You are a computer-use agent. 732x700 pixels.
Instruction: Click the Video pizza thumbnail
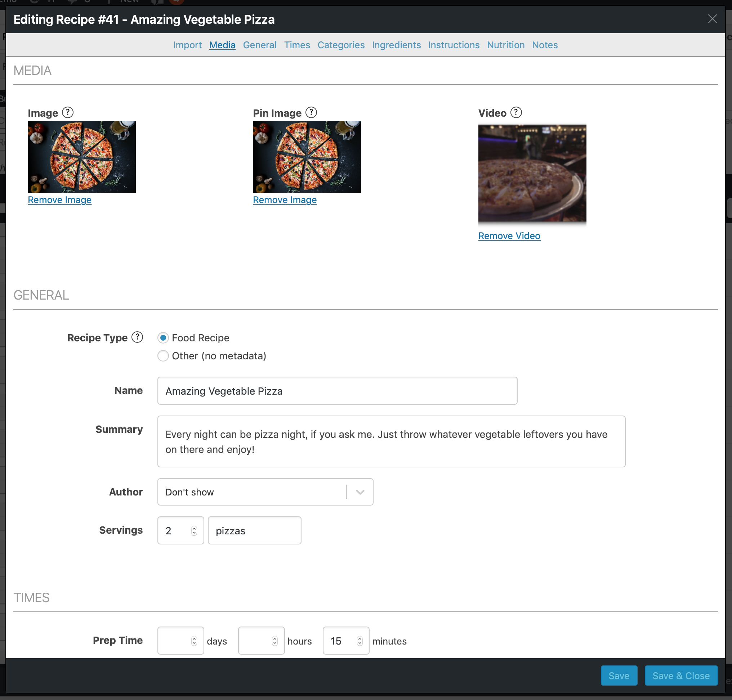(532, 175)
